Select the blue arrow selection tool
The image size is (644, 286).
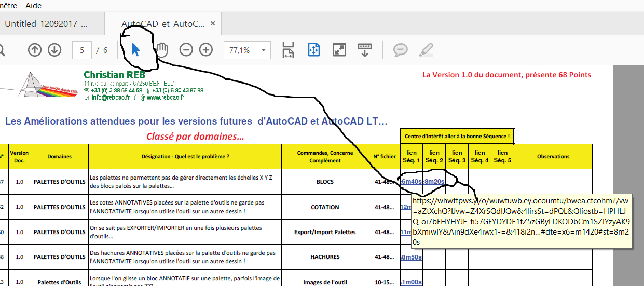(x=136, y=50)
